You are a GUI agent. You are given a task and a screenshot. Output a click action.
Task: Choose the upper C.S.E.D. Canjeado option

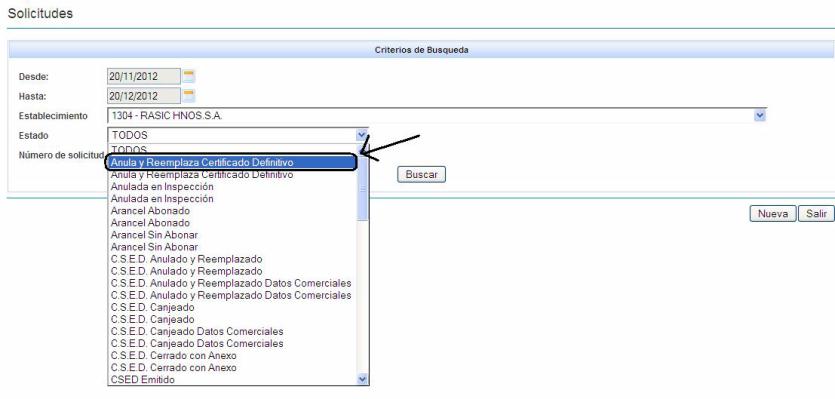pyautogui.click(x=233, y=307)
